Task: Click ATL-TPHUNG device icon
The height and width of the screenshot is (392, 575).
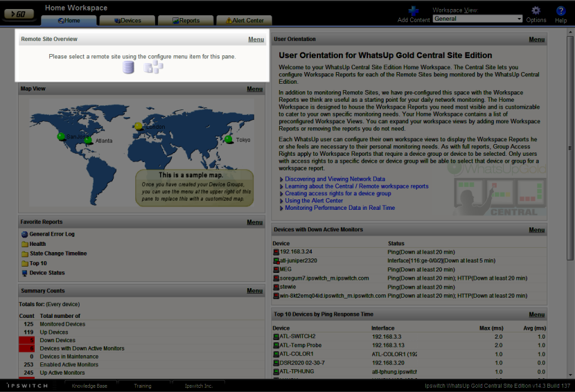Action: click(x=276, y=371)
